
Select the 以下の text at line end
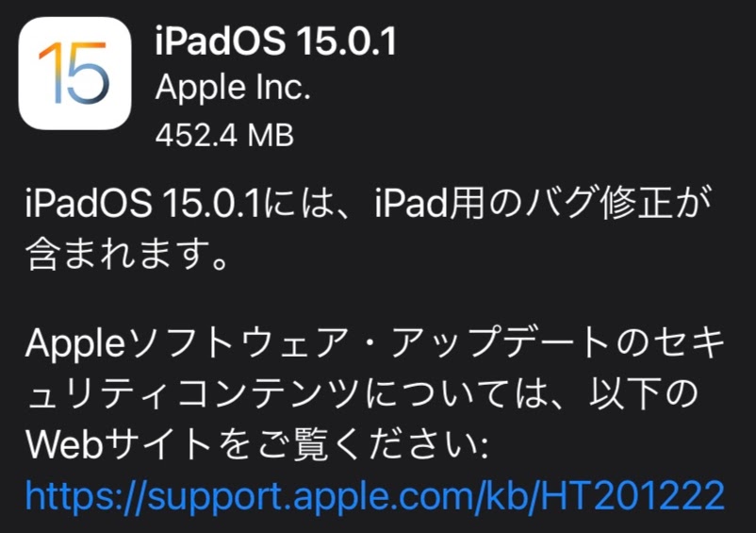click(643, 393)
